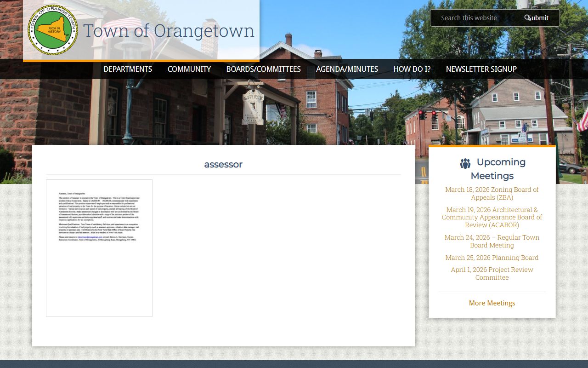Open the assessor document thumbnail
588x368 pixels.
point(99,248)
